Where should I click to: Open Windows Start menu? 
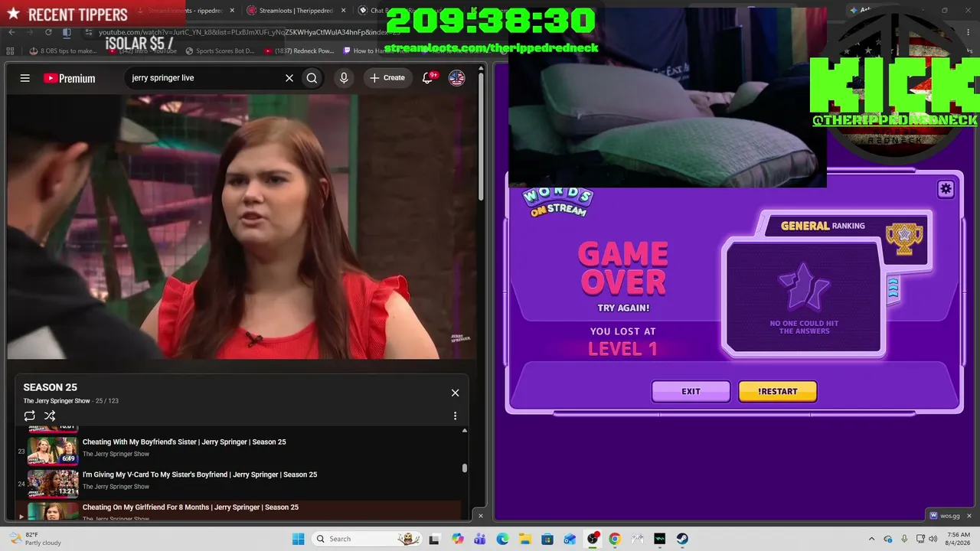(298, 539)
